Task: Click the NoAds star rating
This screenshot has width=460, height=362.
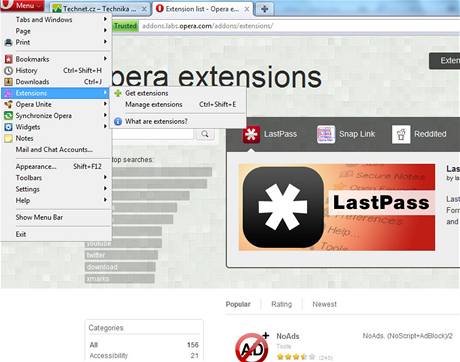Action: [296, 357]
